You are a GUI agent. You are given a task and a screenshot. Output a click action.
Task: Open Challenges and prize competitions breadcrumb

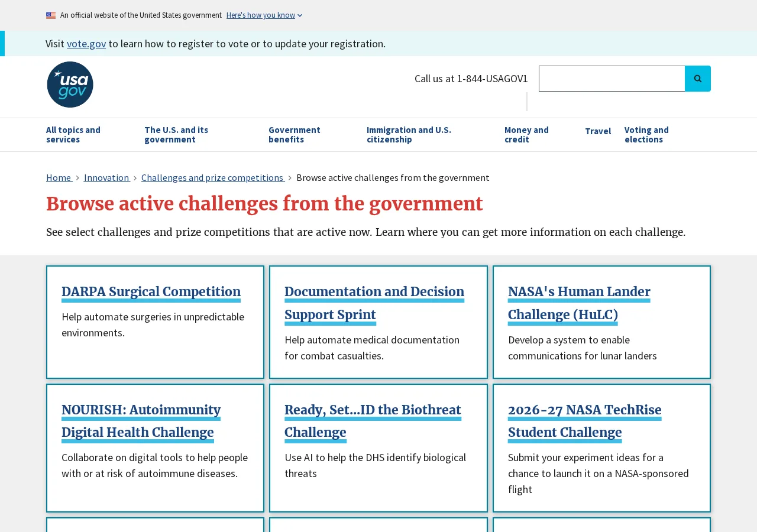click(x=212, y=177)
